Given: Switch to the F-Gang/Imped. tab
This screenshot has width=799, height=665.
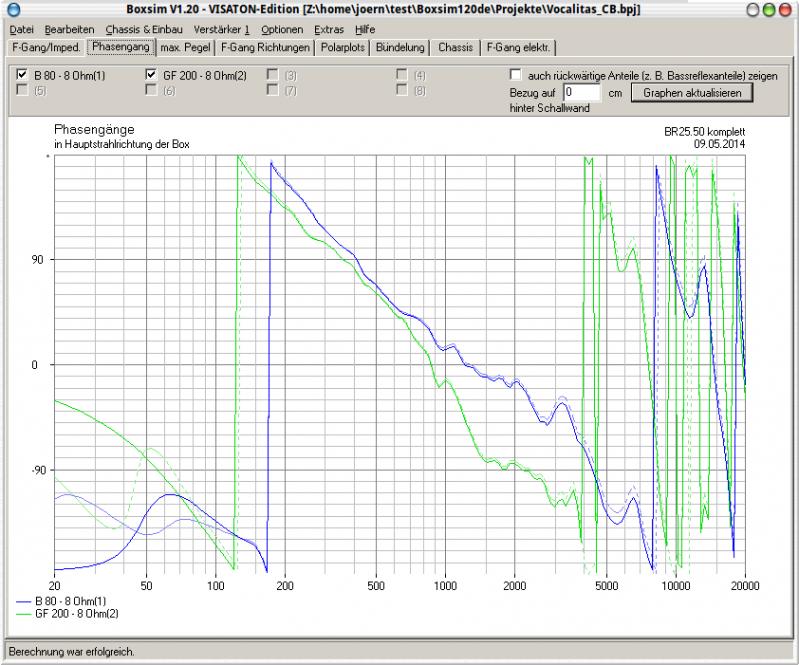Looking at the screenshot, I should [x=45, y=47].
